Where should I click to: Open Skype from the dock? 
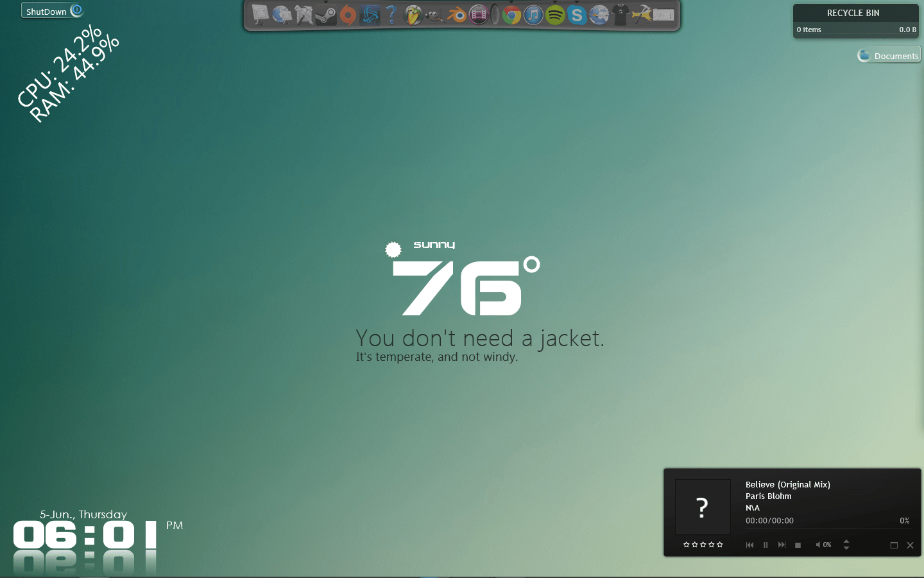pos(576,14)
